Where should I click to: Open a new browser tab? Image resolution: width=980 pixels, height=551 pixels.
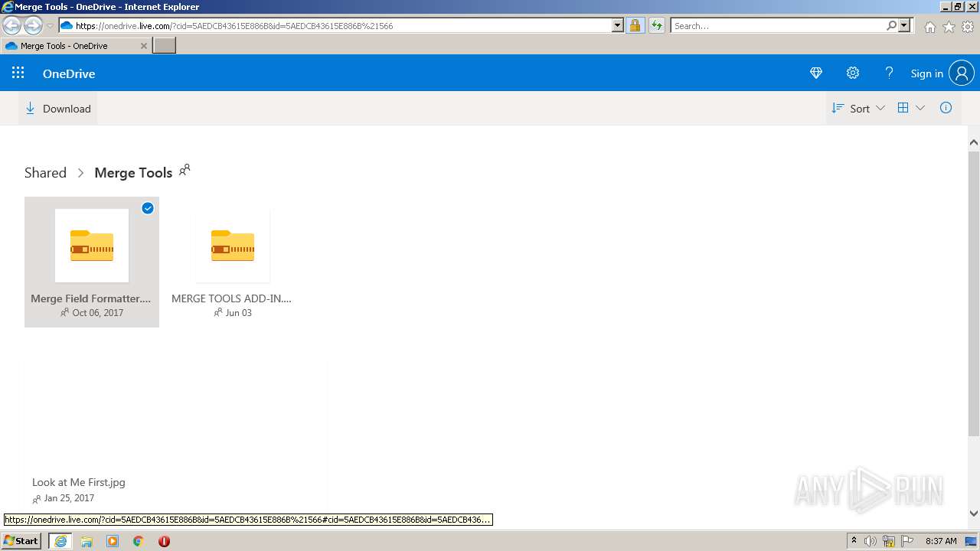[165, 45]
